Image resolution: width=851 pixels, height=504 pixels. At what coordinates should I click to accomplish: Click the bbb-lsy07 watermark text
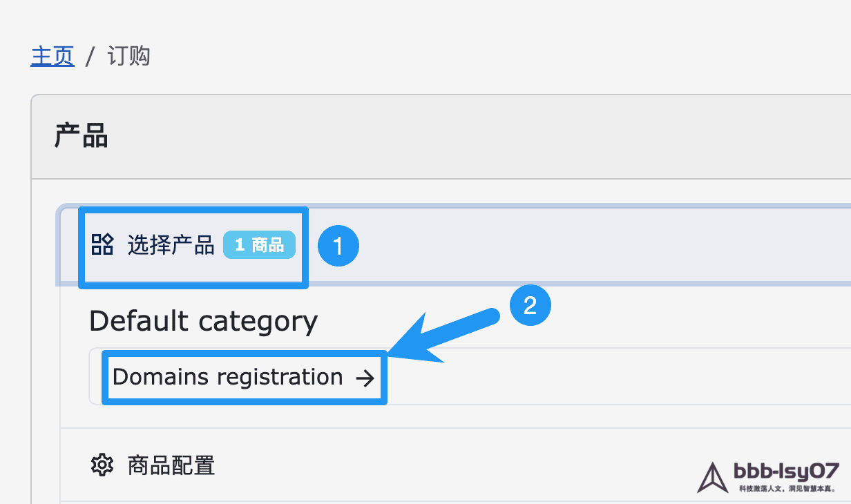pyautogui.click(x=786, y=472)
